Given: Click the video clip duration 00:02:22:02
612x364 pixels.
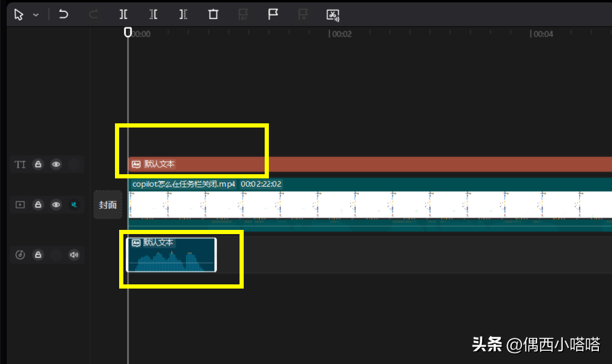Looking at the screenshot, I should pyautogui.click(x=260, y=184).
